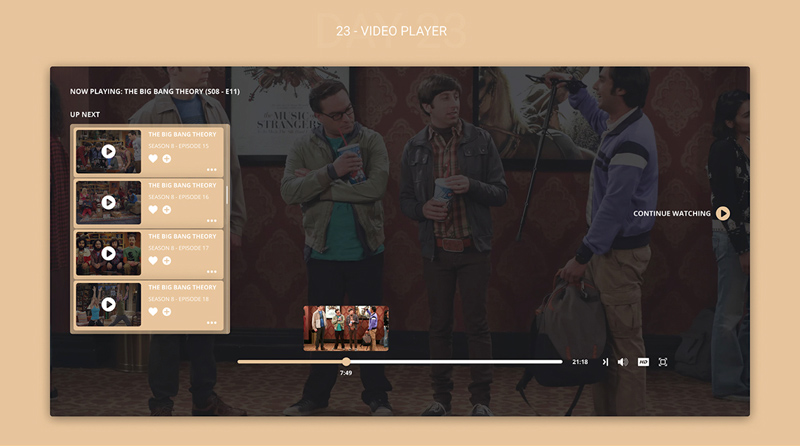Play Season 8 Episode 15 thumbnail

(x=108, y=152)
